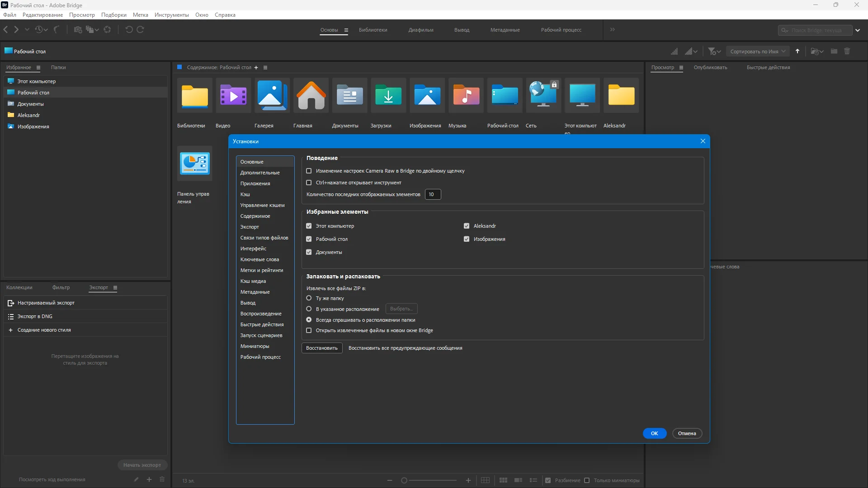Click the get photos from camera icon
The image size is (868, 488).
coord(78,30)
